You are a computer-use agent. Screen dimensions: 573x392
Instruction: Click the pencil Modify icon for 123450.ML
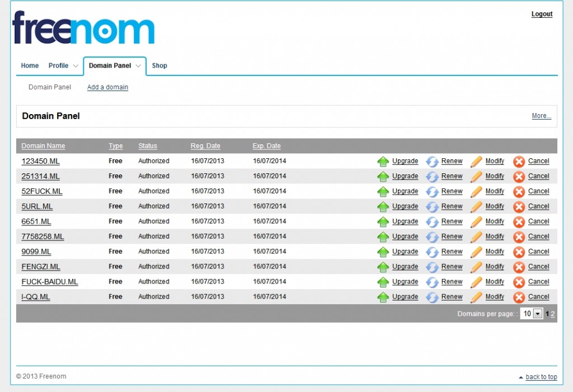(476, 162)
